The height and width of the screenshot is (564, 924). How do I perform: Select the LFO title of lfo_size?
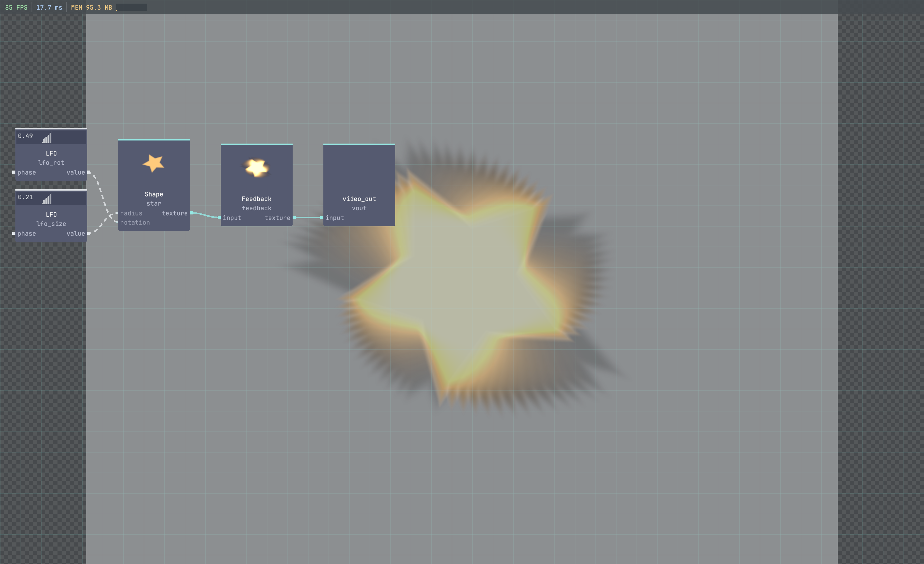(x=51, y=214)
